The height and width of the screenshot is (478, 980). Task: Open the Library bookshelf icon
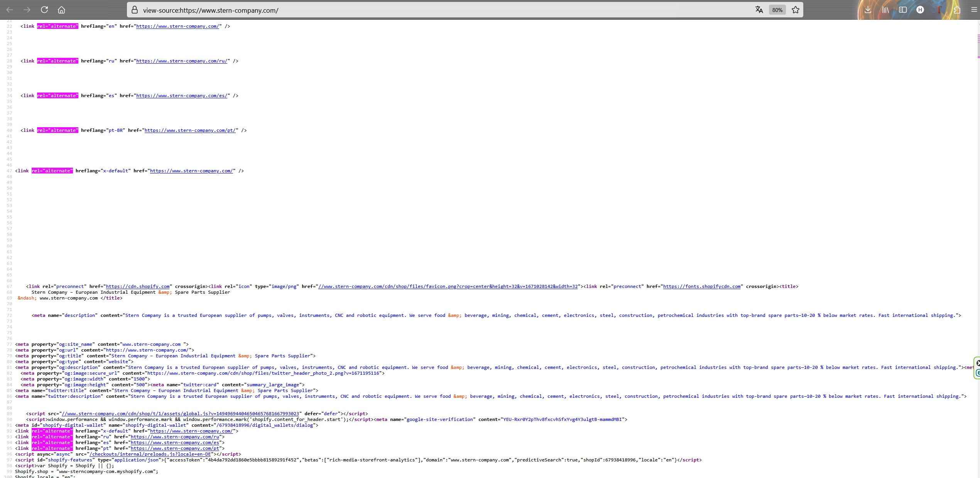click(x=885, y=10)
